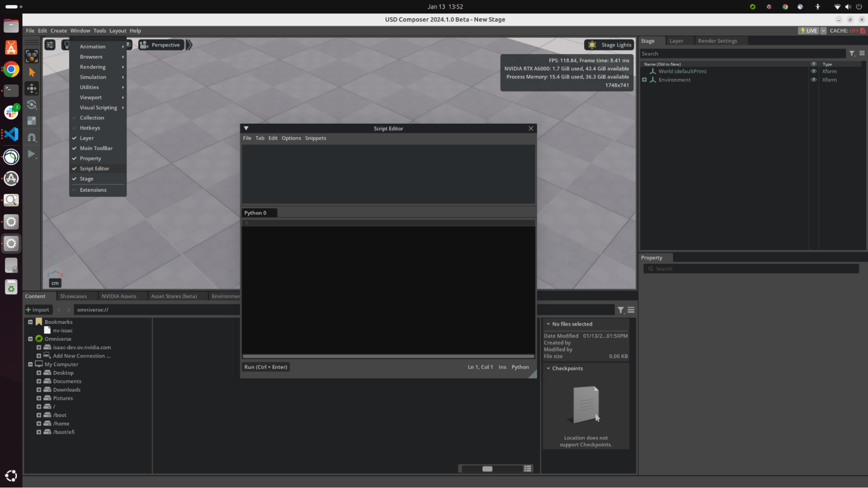The image size is (868, 488).
Task: Uncheck Script Editor in the Window menu
Action: [x=94, y=168]
